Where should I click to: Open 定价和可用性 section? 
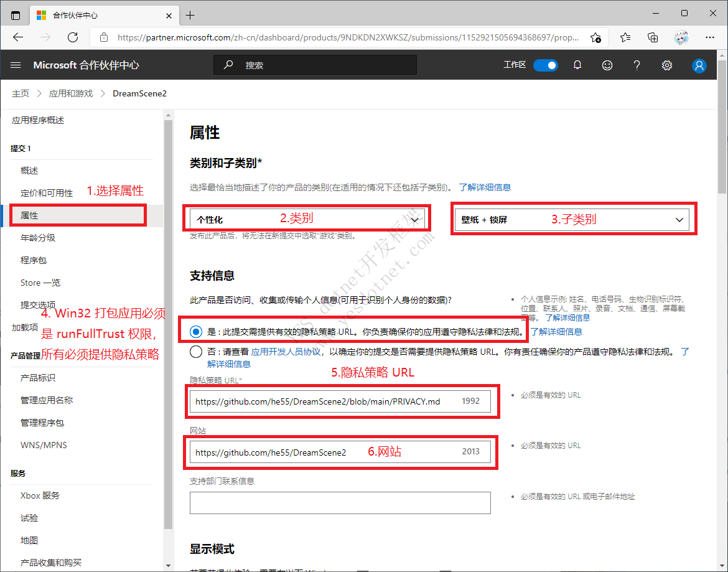click(47, 193)
